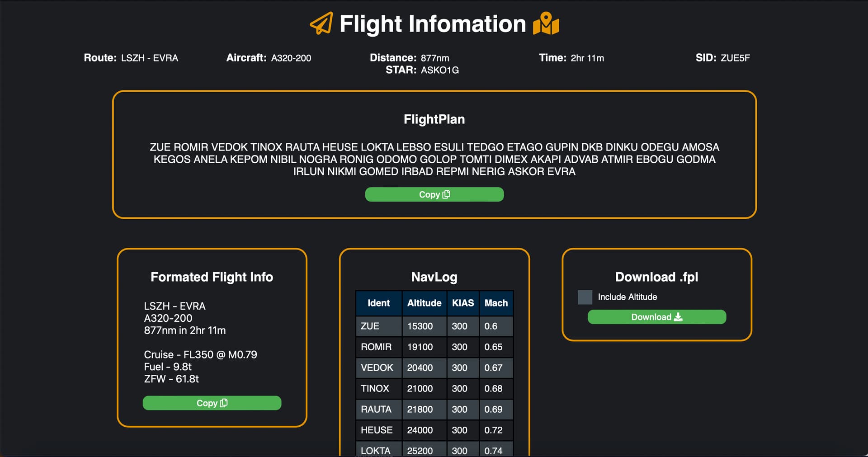Click the SID value ZUE5F
Image resolution: width=868 pixels, height=457 pixels.
(735, 58)
